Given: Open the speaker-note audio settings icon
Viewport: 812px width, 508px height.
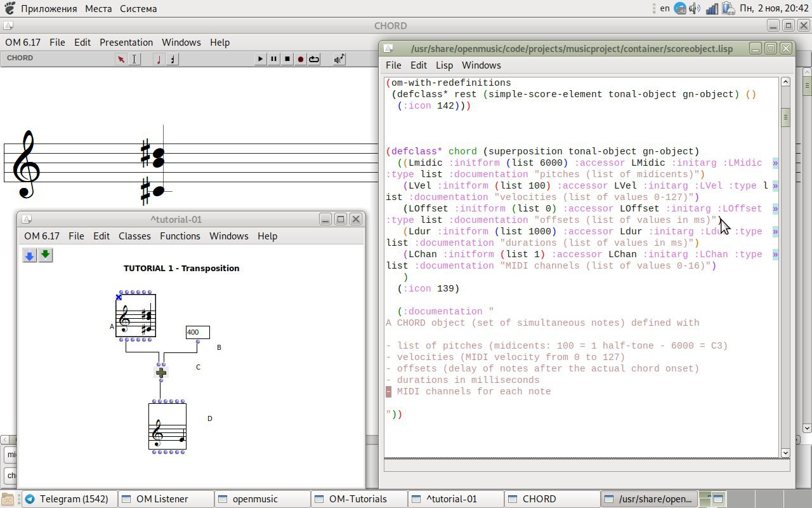Looking at the screenshot, I should pos(339,59).
